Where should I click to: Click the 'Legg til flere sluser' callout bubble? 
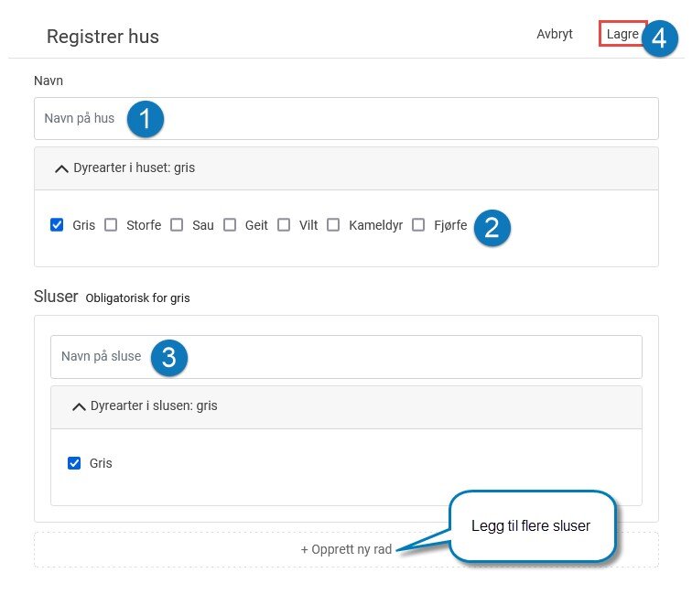click(x=532, y=526)
